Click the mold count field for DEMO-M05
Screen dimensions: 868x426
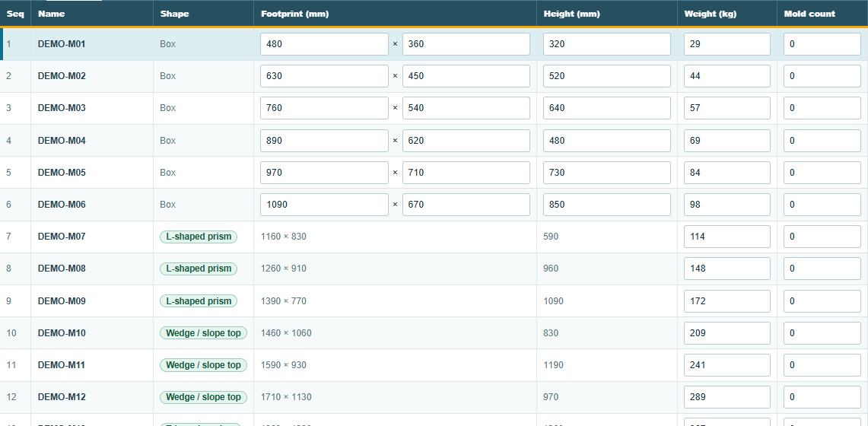822,173
